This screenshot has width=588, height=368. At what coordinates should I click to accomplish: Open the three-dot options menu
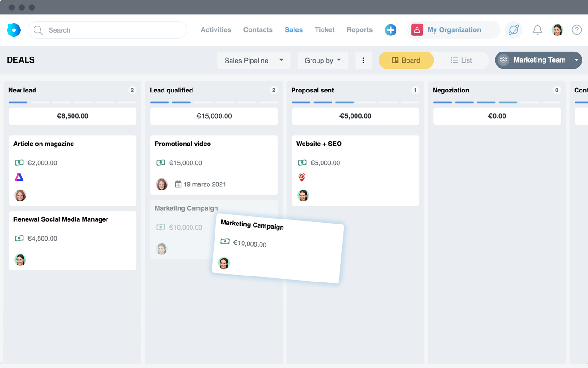363,60
